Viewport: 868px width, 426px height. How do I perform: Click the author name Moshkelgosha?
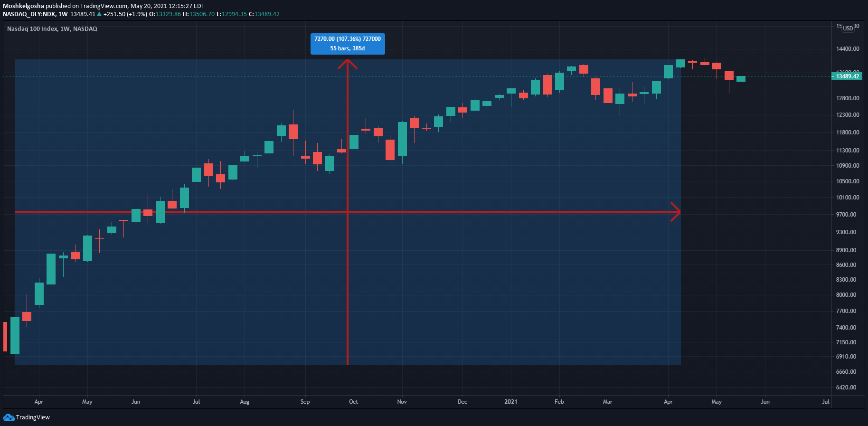click(23, 6)
